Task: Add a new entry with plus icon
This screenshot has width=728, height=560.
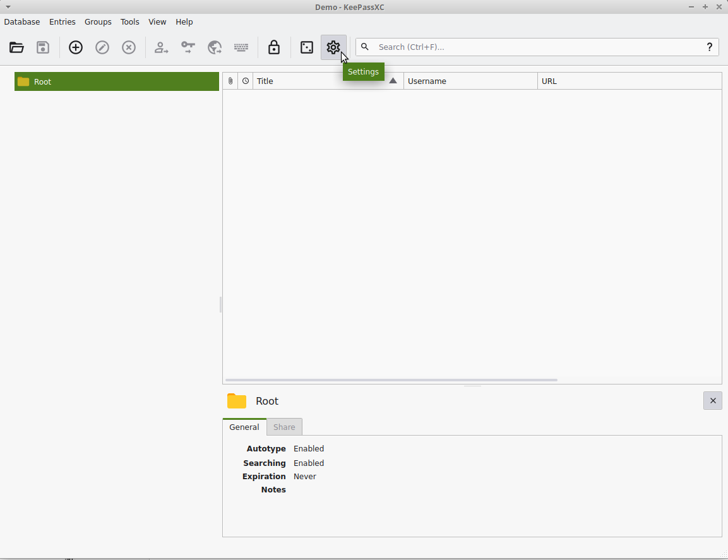Action: pos(76,47)
